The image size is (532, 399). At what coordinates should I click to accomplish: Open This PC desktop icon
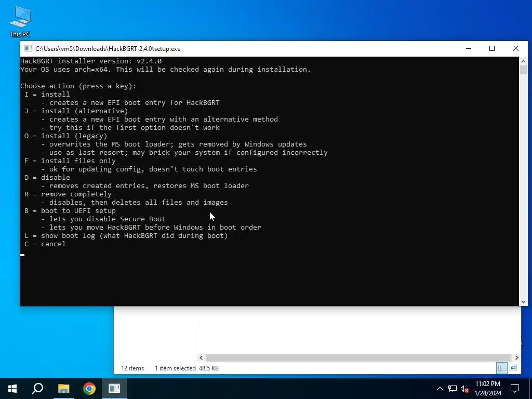click(x=20, y=22)
